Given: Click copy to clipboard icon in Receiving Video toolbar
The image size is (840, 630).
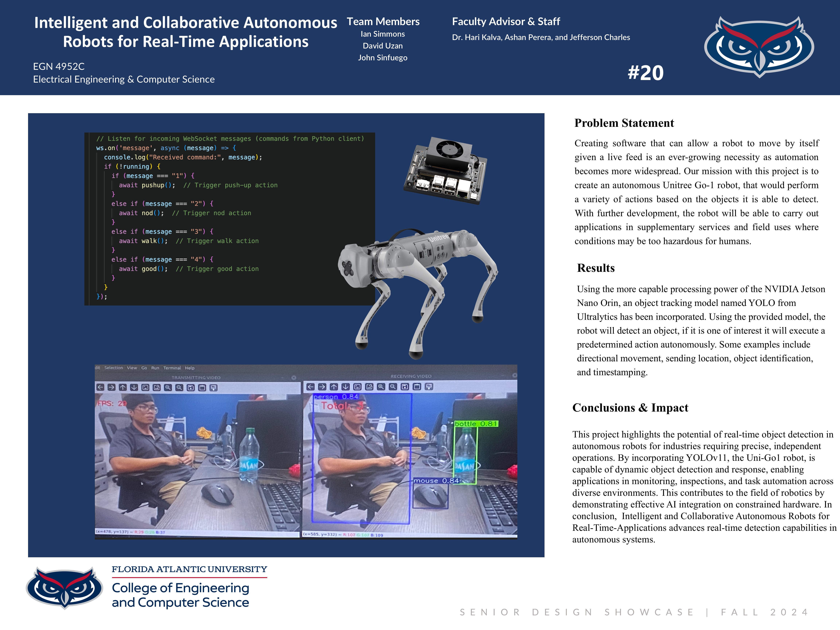Looking at the screenshot, I should pyautogui.click(x=417, y=387).
